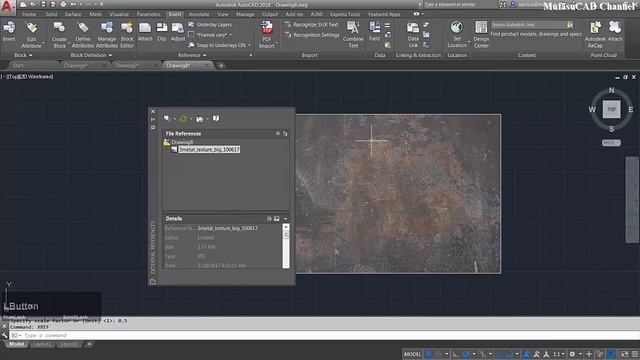Toggle Snap to Underlays ON setting
Image resolution: width=640 pixels, height=360 pixels.
click(220, 45)
